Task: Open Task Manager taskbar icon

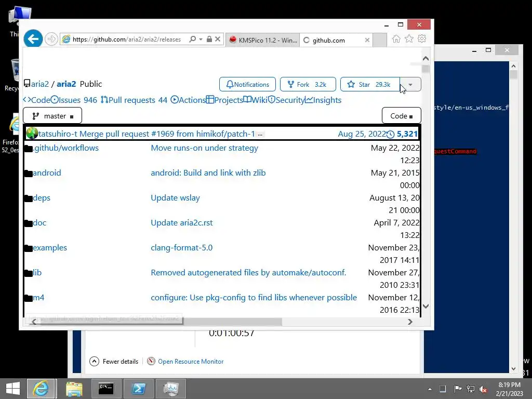Action: 170,389
